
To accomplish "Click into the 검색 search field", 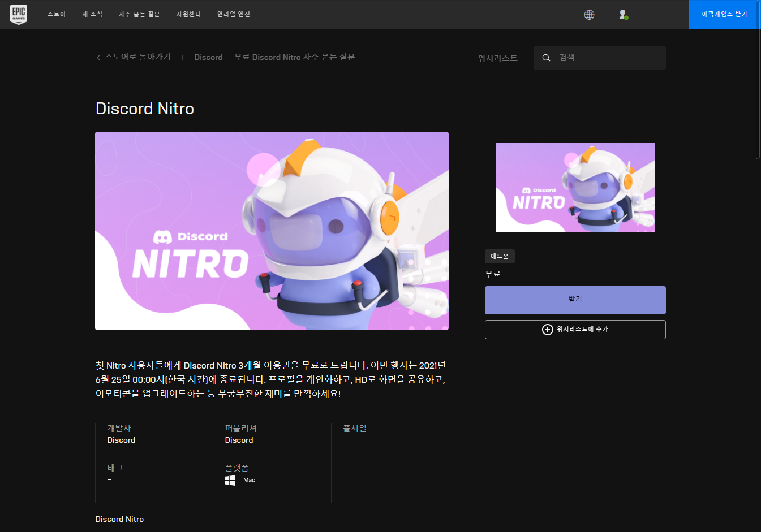I will coord(600,58).
